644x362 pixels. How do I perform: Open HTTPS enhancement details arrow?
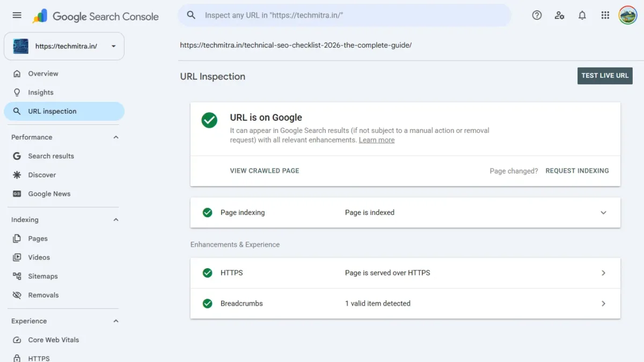tap(603, 273)
